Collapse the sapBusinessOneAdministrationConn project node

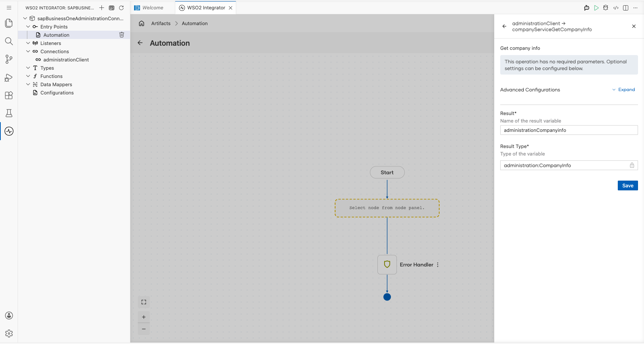[x=25, y=18]
